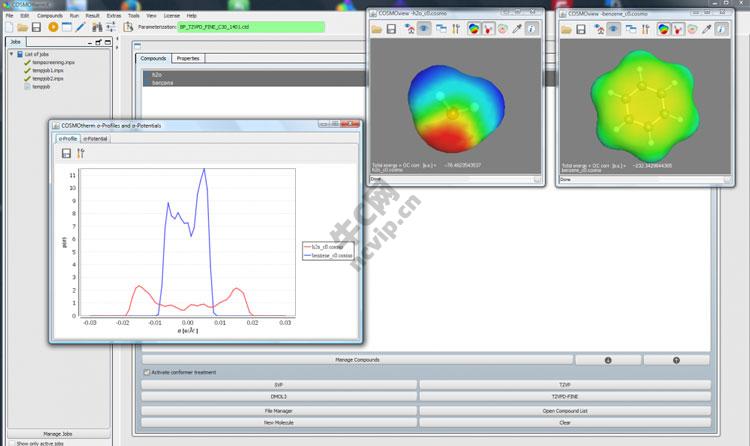Image resolution: width=750 pixels, height=446 pixels.
Task: Open file in benzene COSMOview window
Action: point(567,30)
